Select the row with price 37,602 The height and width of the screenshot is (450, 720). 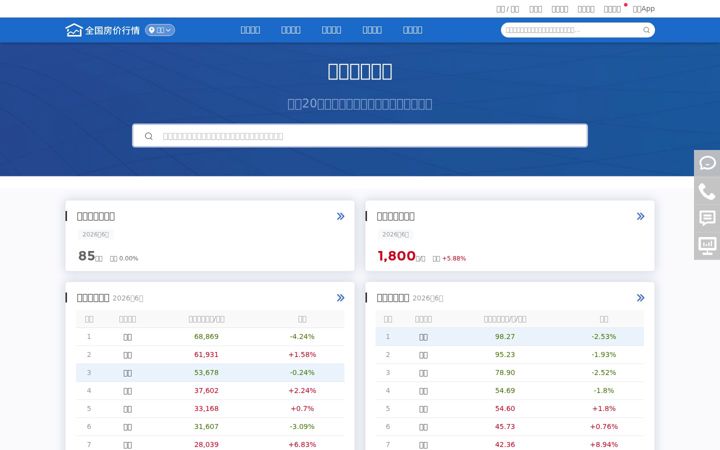pos(210,391)
